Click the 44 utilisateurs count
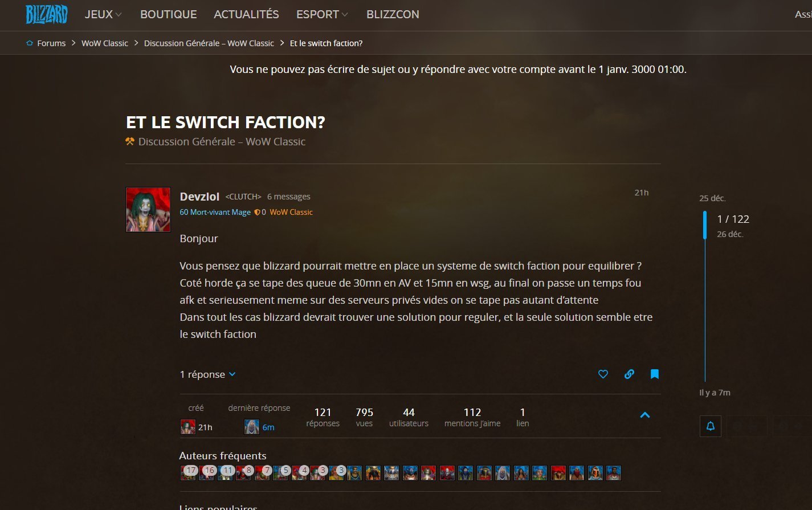Viewport: 812px width, 510px height. click(409, 417)
